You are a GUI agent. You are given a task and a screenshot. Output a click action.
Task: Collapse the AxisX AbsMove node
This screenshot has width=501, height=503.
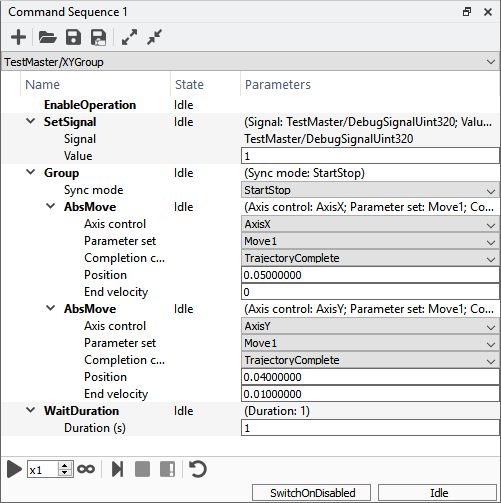click(50, 206)
